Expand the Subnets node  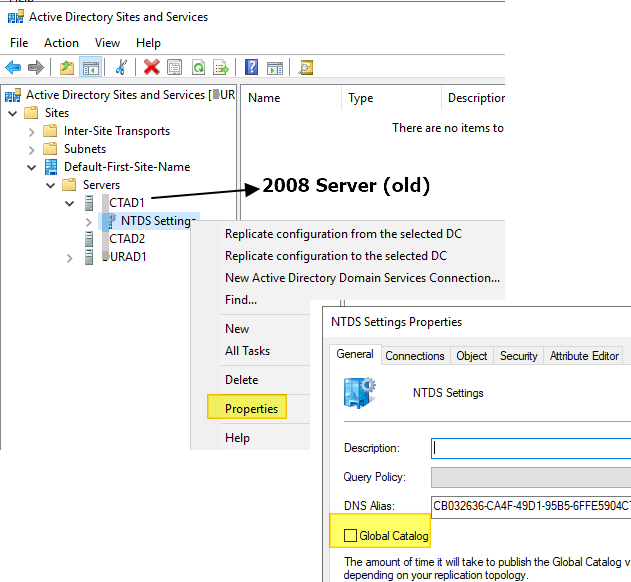[x=32, y=150]
